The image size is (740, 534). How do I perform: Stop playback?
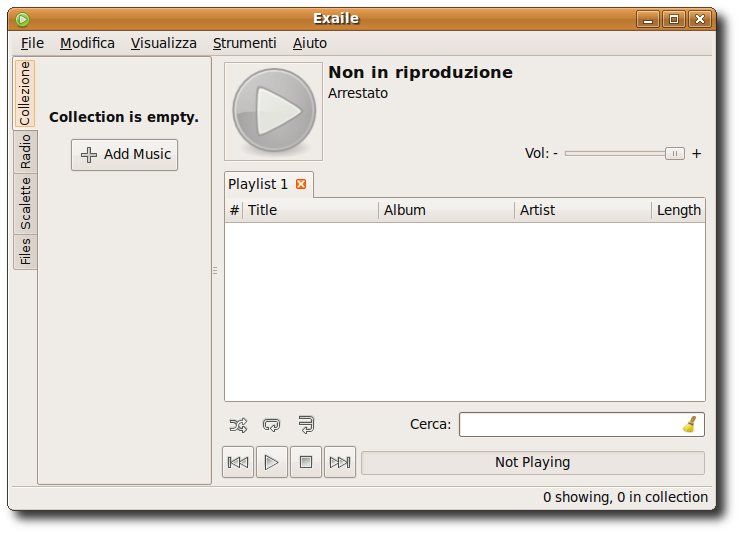306,462
